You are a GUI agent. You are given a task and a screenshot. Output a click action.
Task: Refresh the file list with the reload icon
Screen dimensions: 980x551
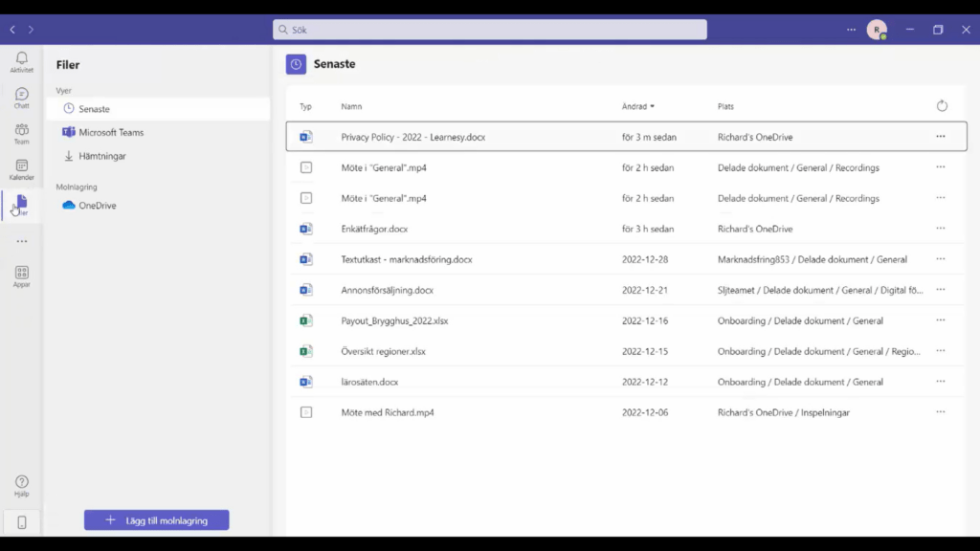[x=942, y=106]
